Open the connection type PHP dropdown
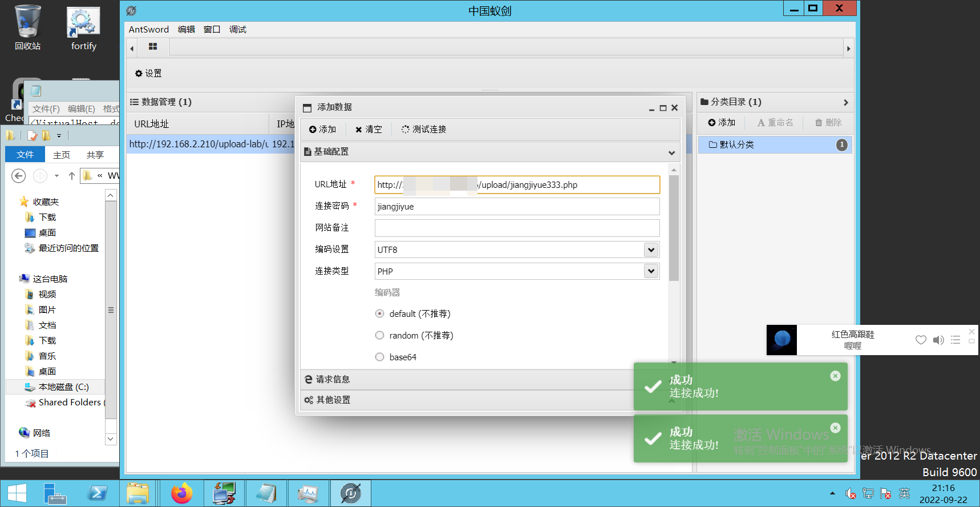 (651, 271)
